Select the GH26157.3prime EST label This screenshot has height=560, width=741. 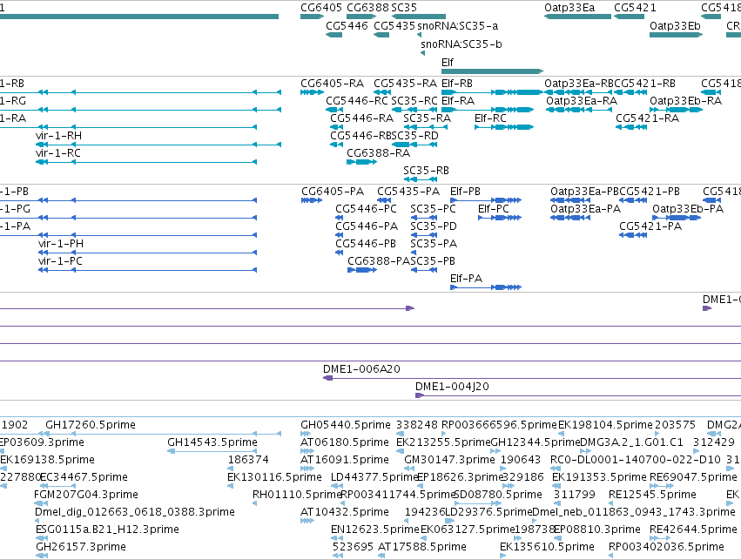point(81,547)
